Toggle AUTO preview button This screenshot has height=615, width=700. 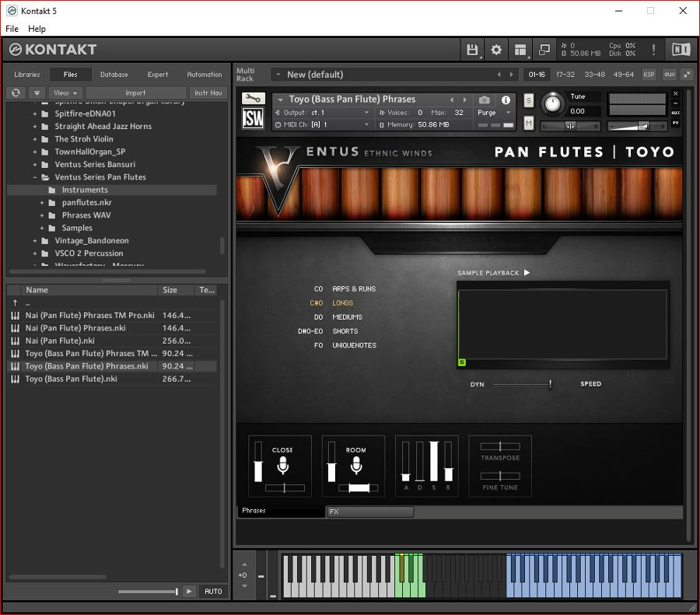pos(213,591)
